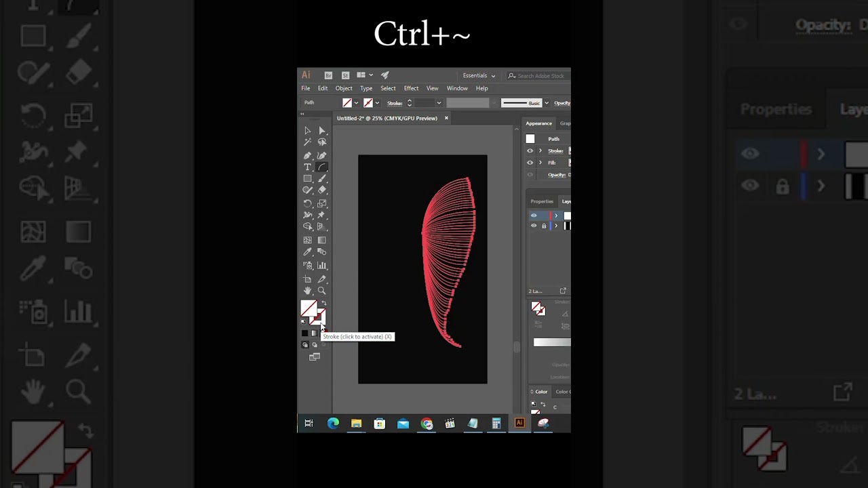Viewport: 868px width, 488px height.
Task: Open Adobe Bridge via the Br icon
Action: coord(328,75)
